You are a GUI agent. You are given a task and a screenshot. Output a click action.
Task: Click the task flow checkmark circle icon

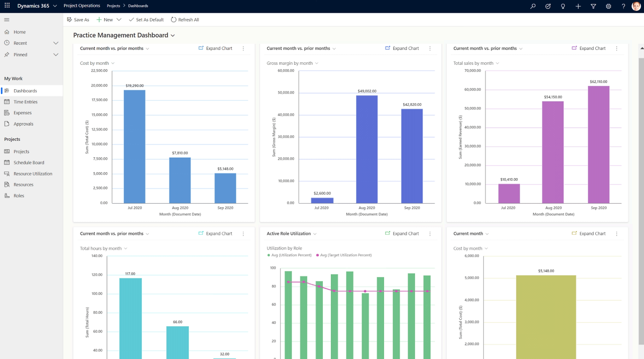(548, 6)
